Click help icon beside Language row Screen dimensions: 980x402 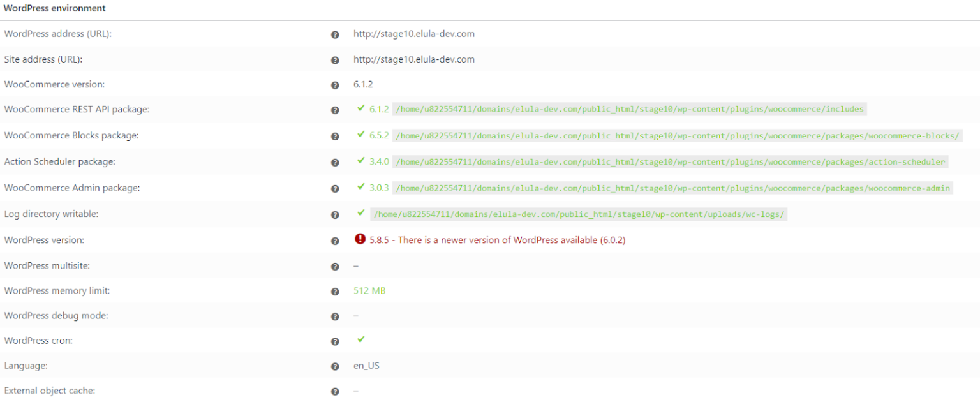335,367
